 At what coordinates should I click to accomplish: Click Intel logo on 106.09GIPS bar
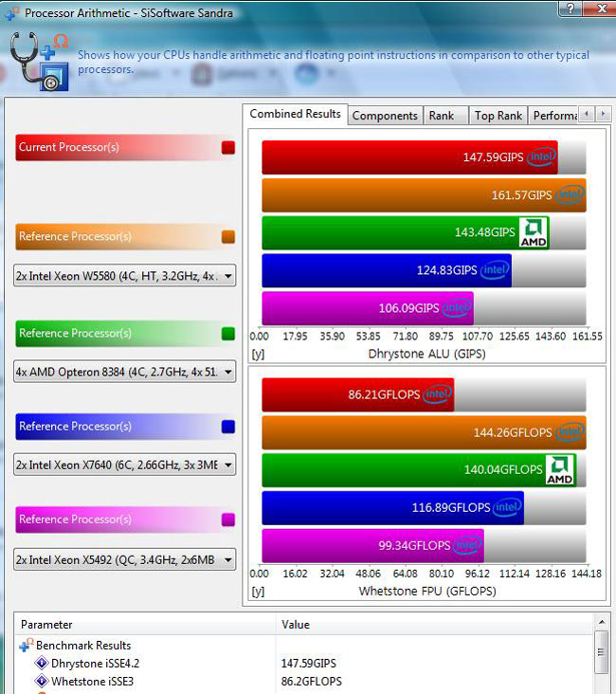click(457, 307)
